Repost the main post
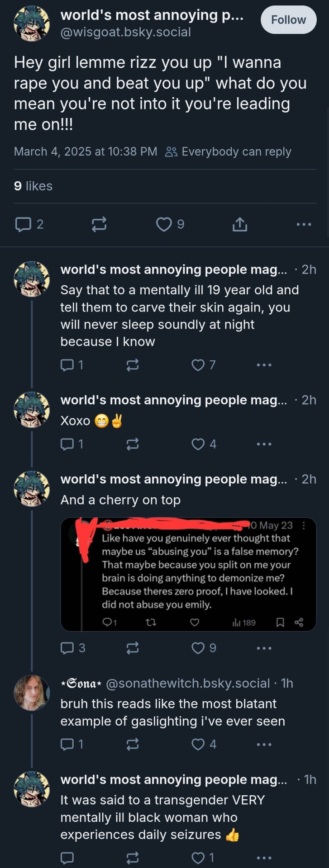This screenshot has width=329, height=868. point(99,224)
